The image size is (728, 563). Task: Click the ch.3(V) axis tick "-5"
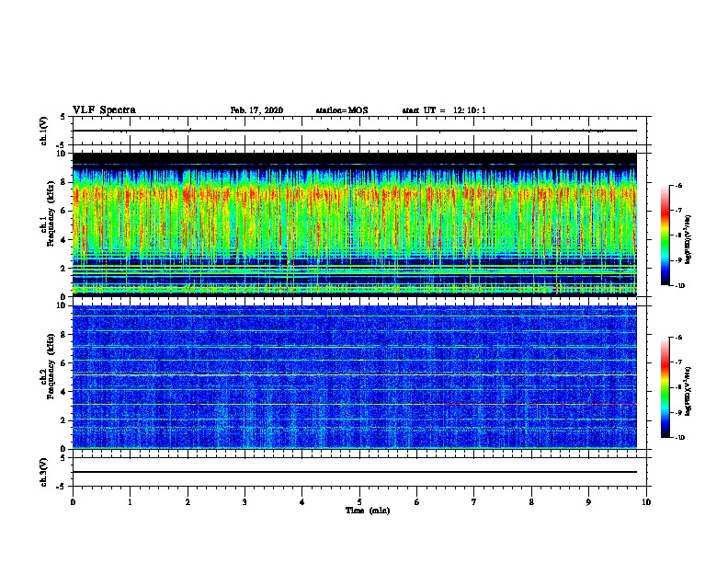[x=62, y=487]
